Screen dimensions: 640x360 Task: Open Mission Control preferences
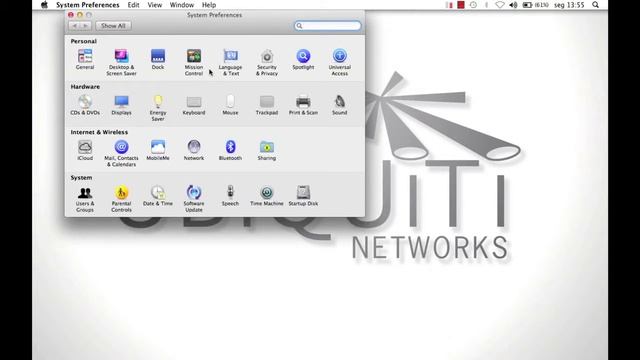pyautogui.click(x=194, y=62)
